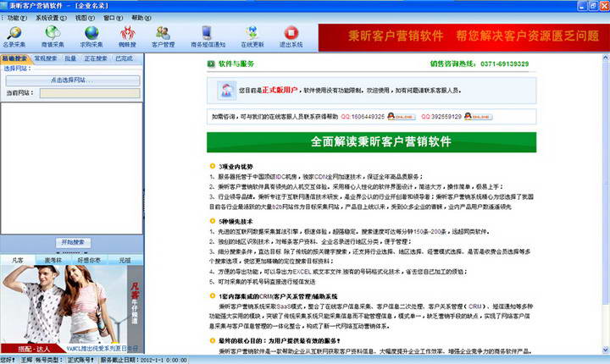The height and width of the screenshot is (364, 610).
Task: Click the green 软件与服务 header icon
Action: [x=211, y=64]
